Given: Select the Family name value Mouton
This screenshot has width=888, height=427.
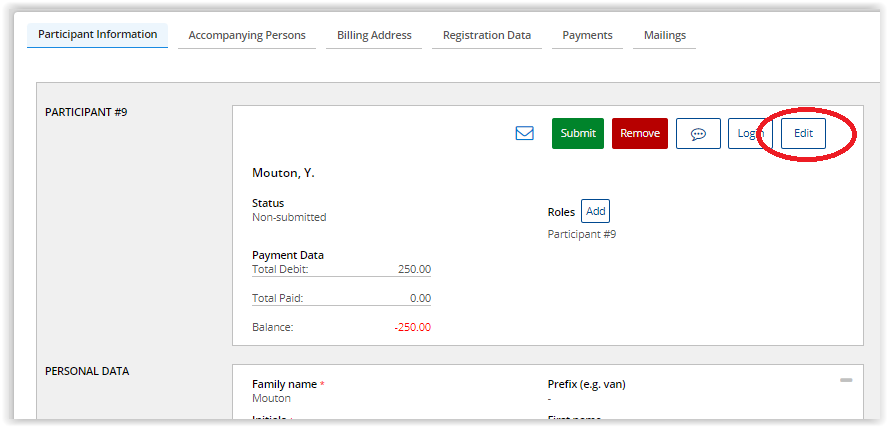Looking at the screenshot, I should [x=271, y=398].
